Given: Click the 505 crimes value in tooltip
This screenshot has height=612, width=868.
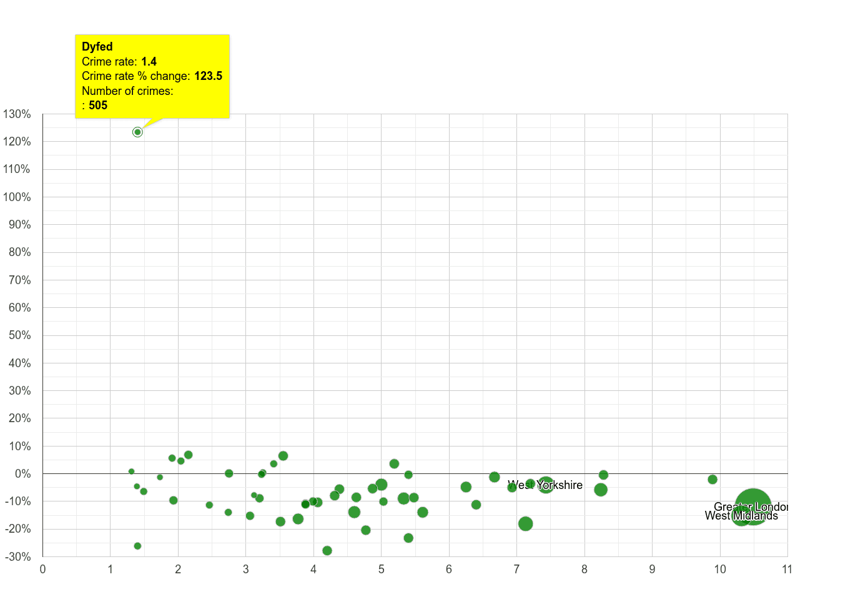Looking at the screenshot, I should (x=98, y=105).
